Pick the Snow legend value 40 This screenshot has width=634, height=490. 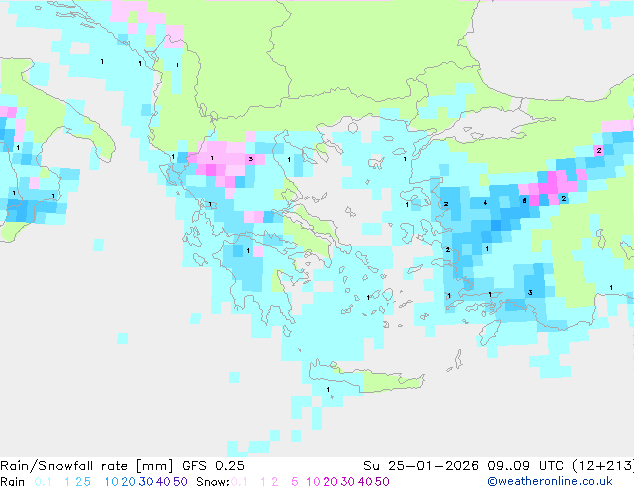coord(365,482)
